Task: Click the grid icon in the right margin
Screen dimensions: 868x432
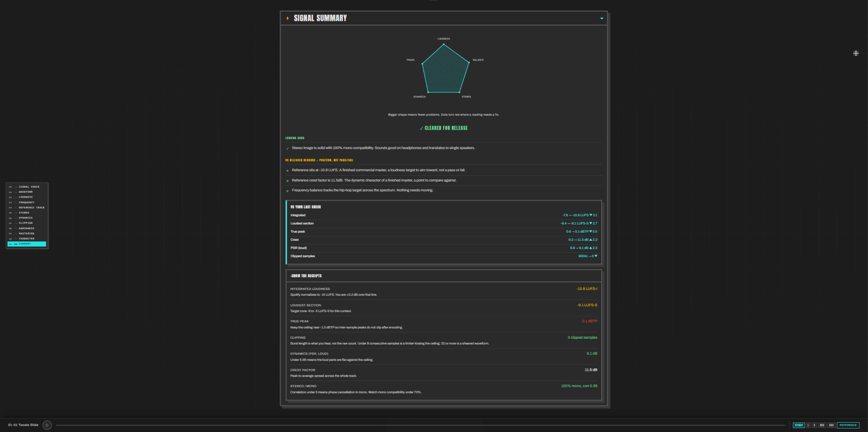Action: pos(856,53)
